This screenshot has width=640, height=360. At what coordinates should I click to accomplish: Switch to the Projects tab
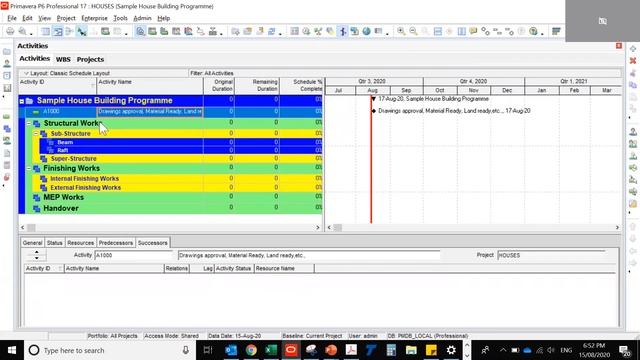[x=90, y=59]
